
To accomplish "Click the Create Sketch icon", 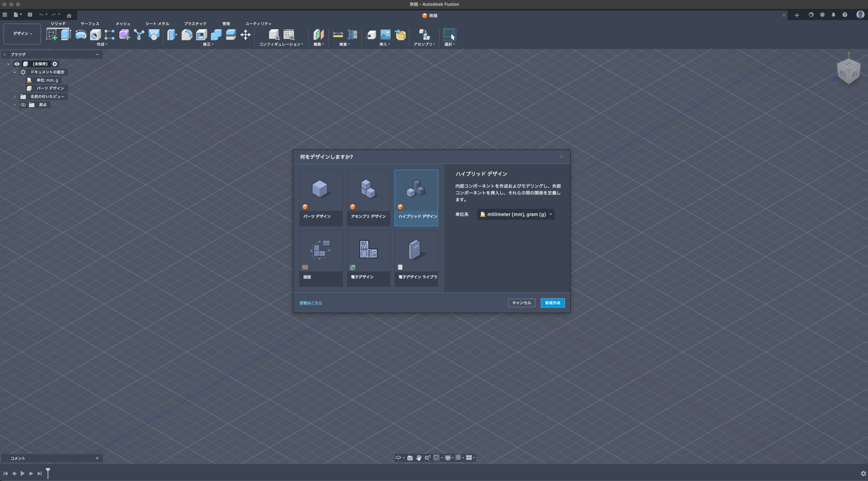I will (52, 35).
